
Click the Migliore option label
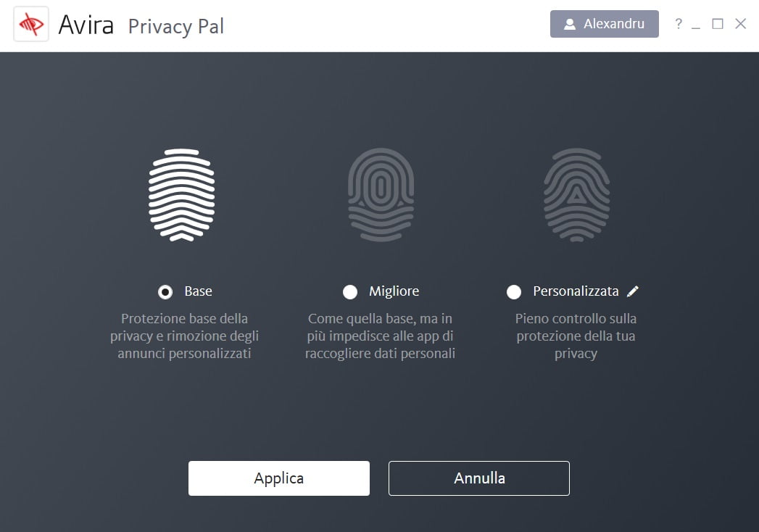tap(394, 291)
